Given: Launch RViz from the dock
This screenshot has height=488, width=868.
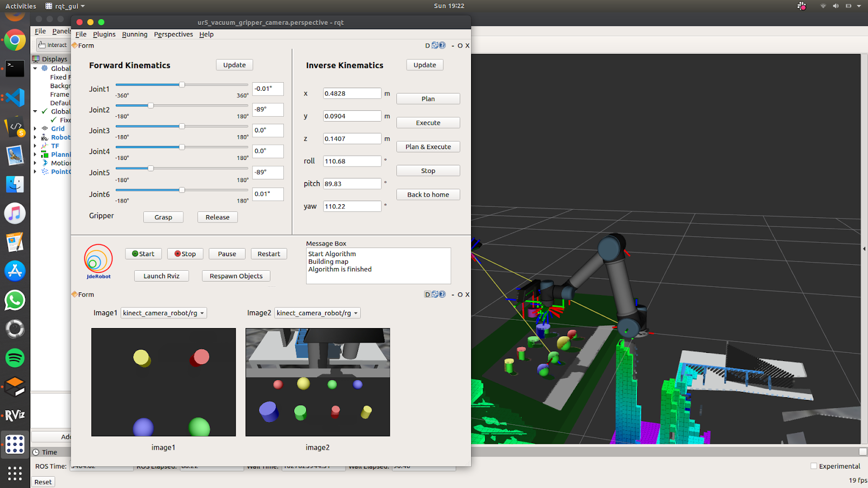Looking at the screenshot, I should click(15, 415).
